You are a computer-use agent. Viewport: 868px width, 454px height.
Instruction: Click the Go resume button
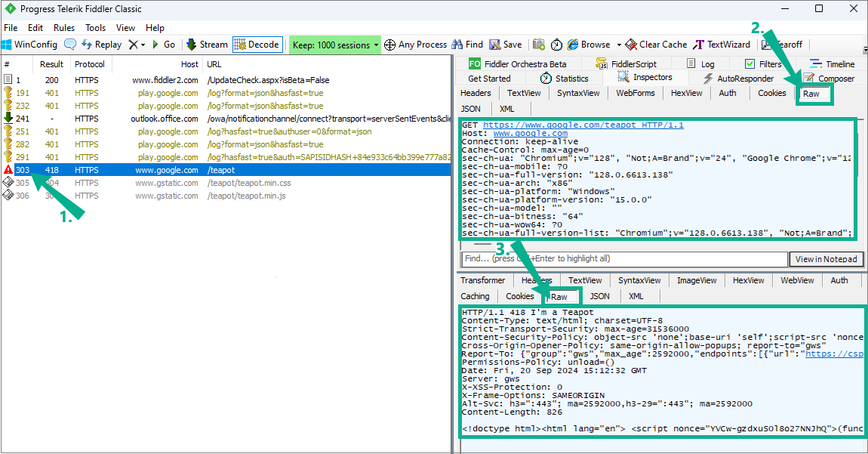click(x=164, y=45)
